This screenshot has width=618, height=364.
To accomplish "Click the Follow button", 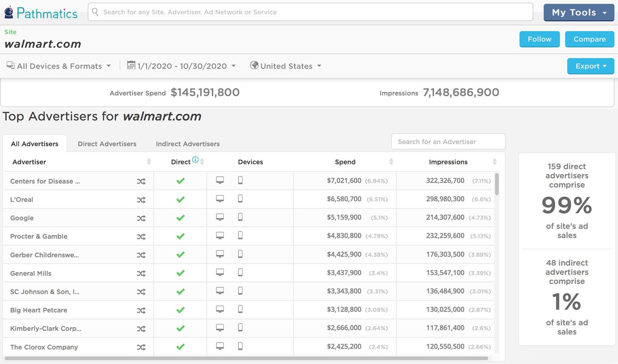I will (x=539, y=39).
